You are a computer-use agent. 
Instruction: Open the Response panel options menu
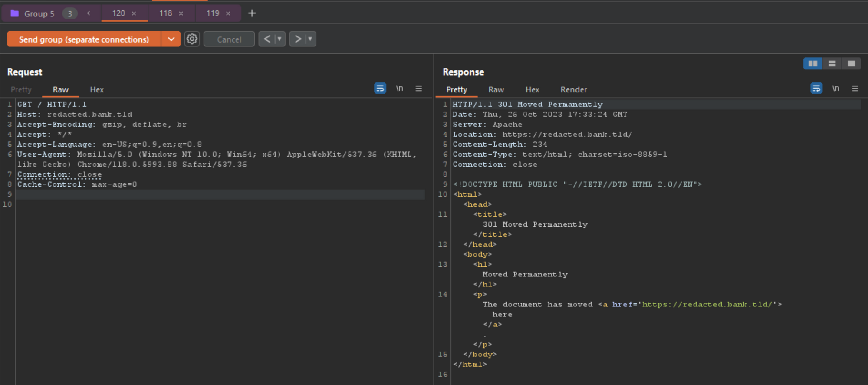pos(855,89)
